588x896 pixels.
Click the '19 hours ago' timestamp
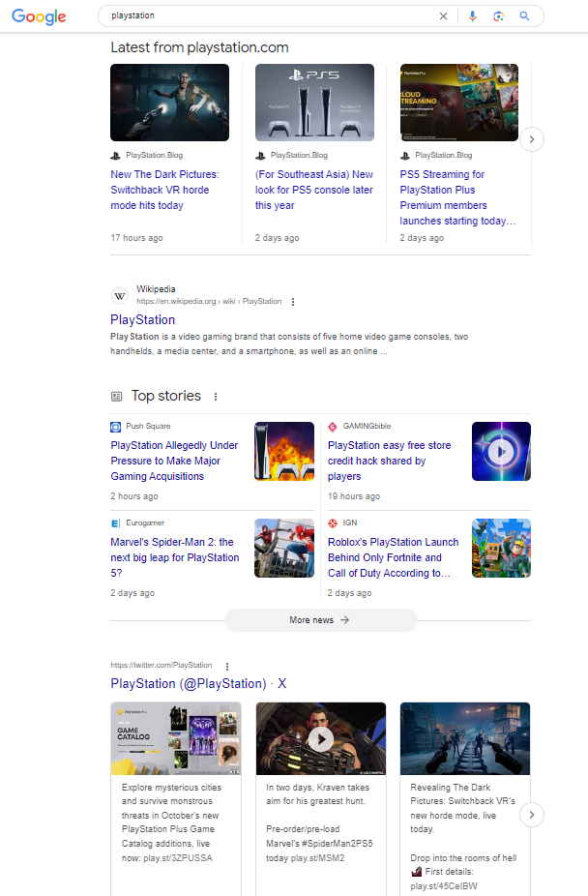(x=354, y=496)
